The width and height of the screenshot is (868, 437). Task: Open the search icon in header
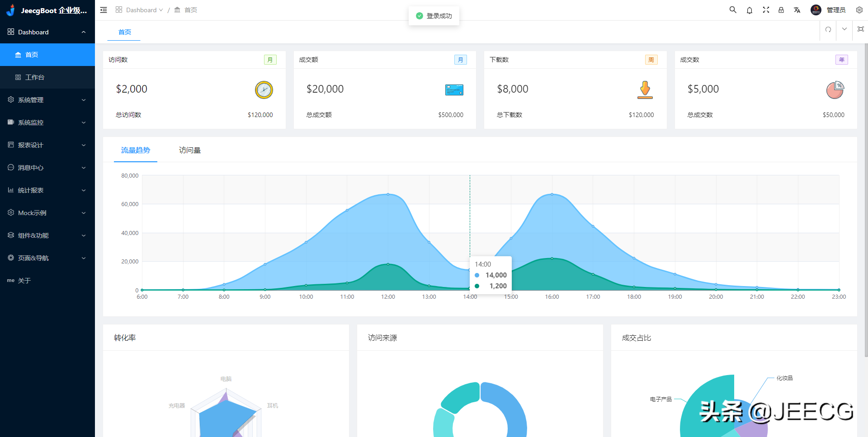(x=733, y=10)
